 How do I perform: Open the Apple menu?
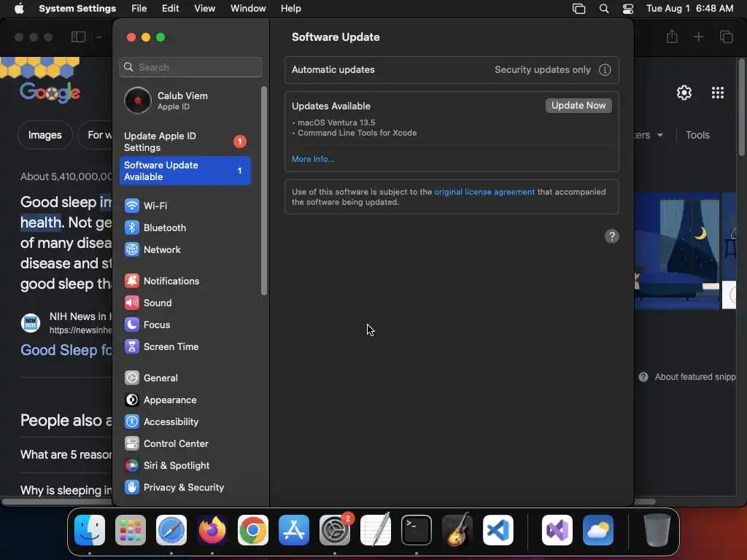19,9
